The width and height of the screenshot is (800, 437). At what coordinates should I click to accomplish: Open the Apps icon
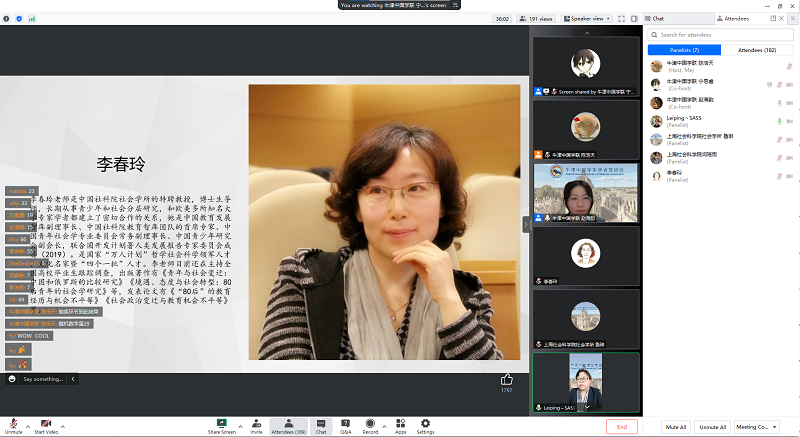coord(401,426)
